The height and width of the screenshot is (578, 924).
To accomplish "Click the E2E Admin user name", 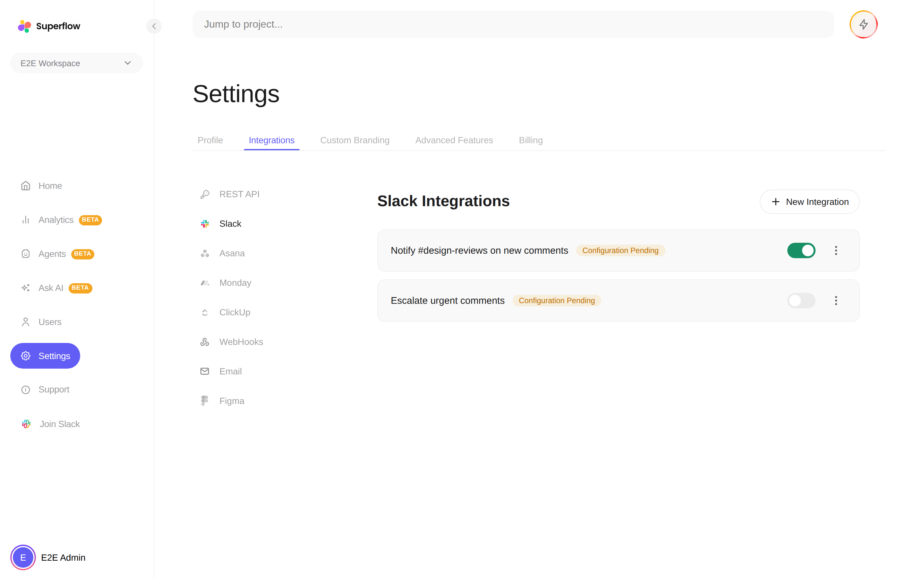I will coord(63,557).
